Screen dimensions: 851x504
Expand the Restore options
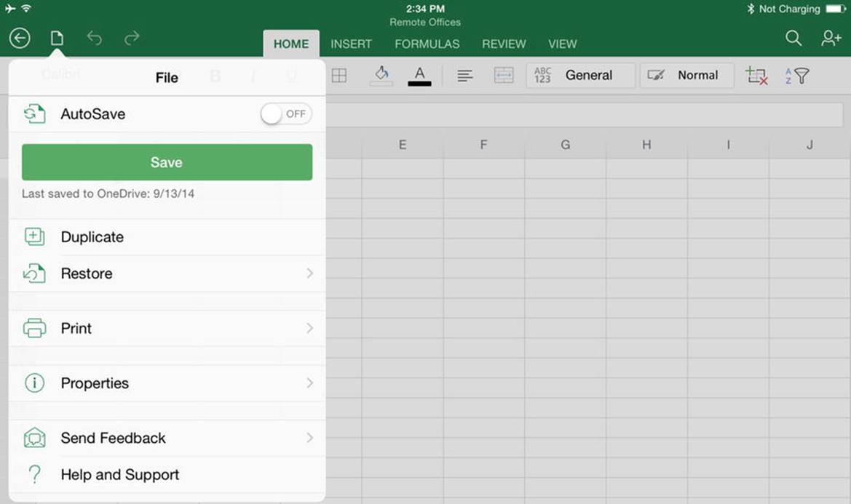167,273
